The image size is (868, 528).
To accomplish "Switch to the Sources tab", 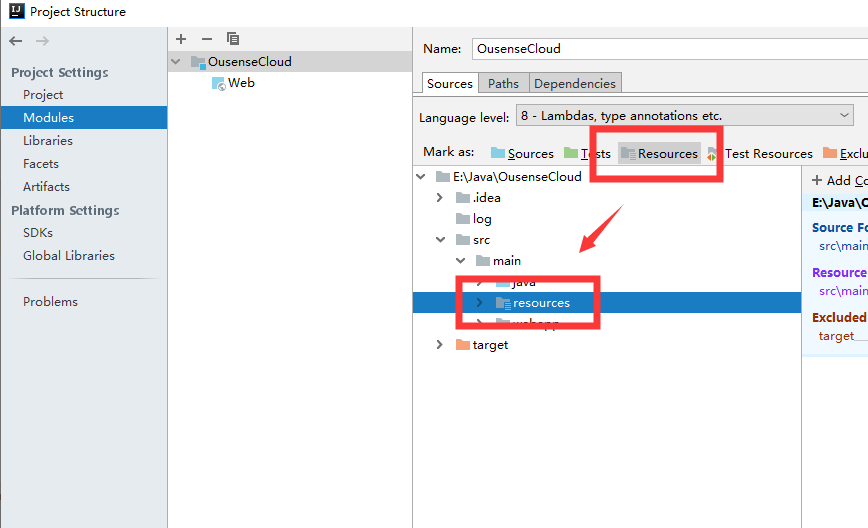I will click(450, 83).
